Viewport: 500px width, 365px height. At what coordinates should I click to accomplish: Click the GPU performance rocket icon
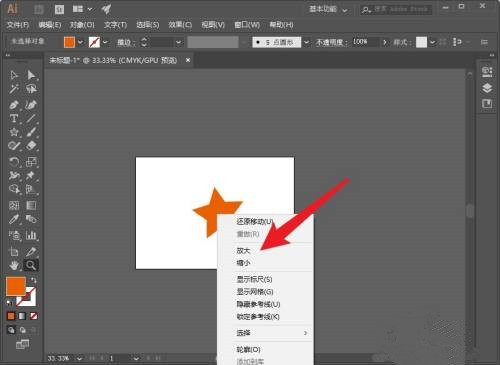106,9
